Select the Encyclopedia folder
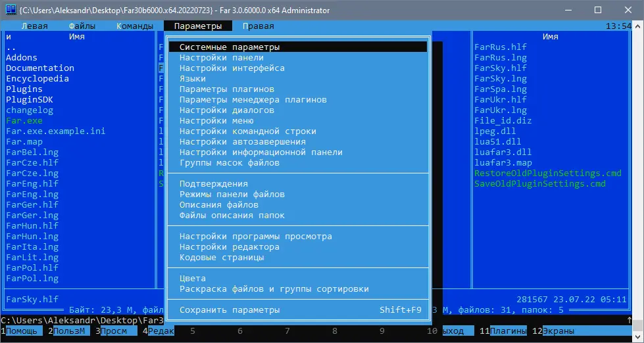This screenshot has width=644, height=343. click(37, 79)
